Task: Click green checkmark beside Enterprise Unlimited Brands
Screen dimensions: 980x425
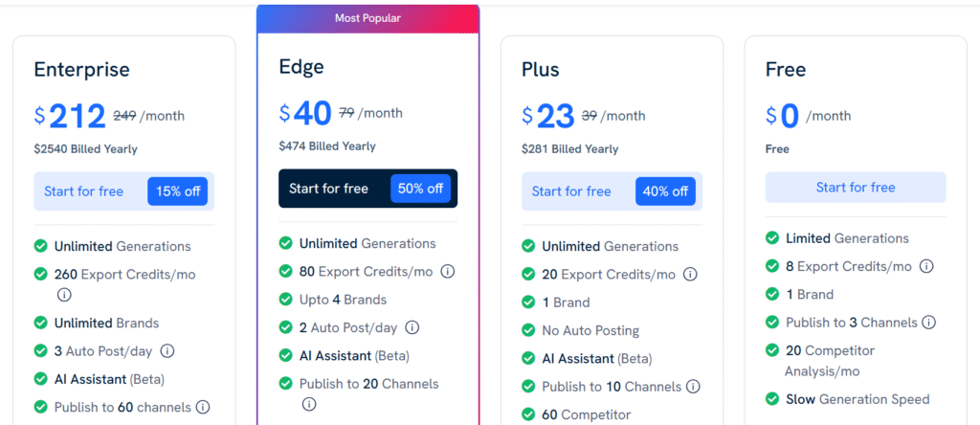Action: click(41, 323)
